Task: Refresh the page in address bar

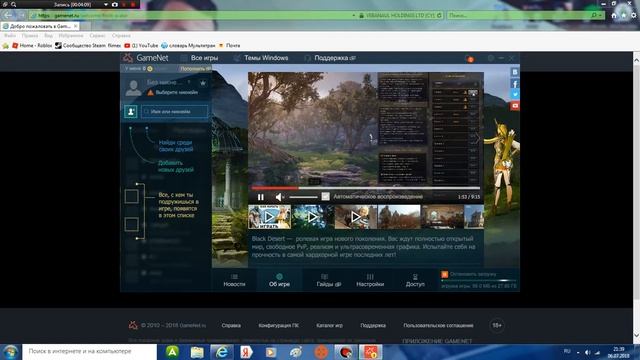Action: click(x=439, y=16)
